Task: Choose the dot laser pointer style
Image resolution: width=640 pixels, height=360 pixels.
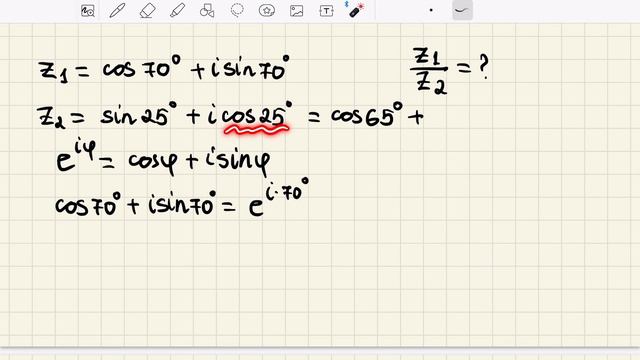Action: (431, 10)
